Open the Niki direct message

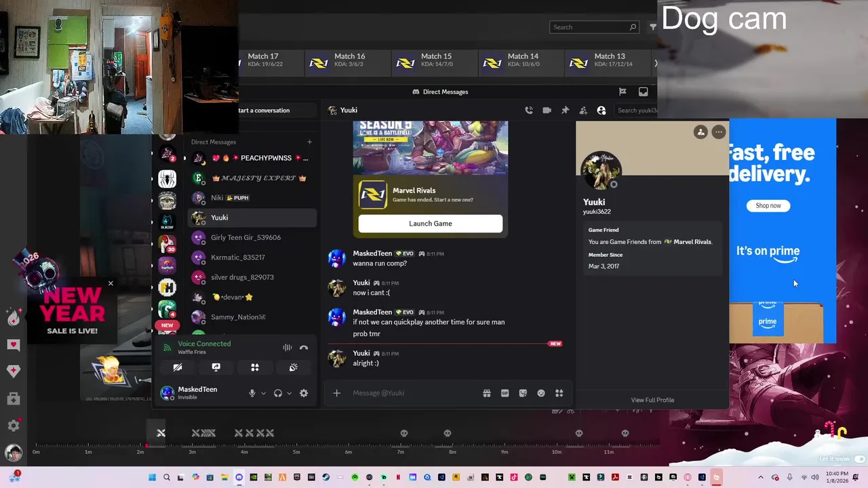tap(252, 198)
